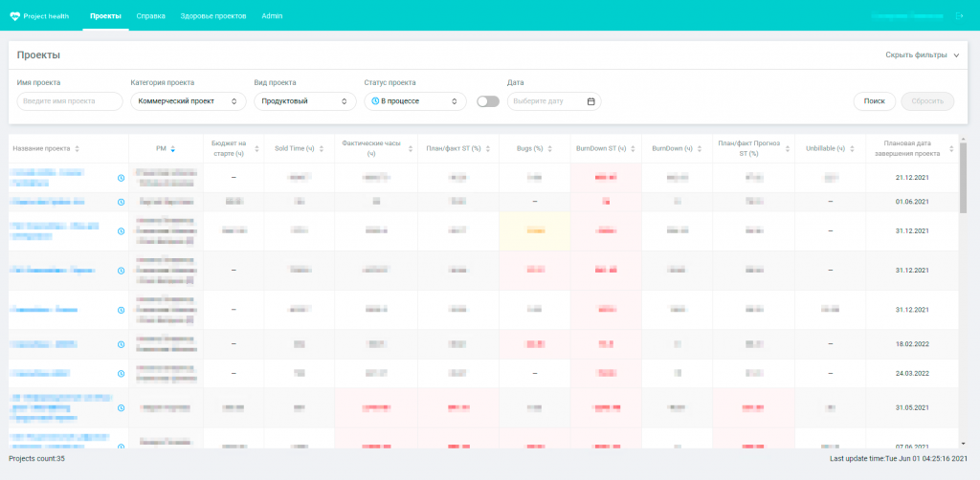Click into Имя проекта input field

tap(70, 101)
